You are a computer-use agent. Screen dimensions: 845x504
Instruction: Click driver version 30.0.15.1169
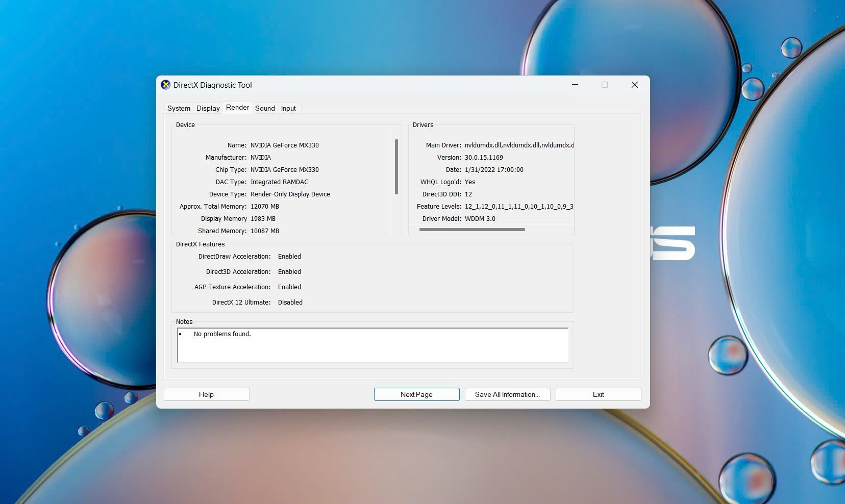pyautogui.click(x=484, y=158)
